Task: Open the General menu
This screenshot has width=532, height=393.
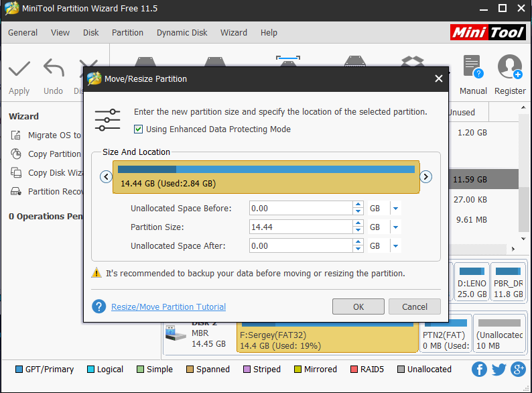Action: pyautogui.click(x=23, y=33)
